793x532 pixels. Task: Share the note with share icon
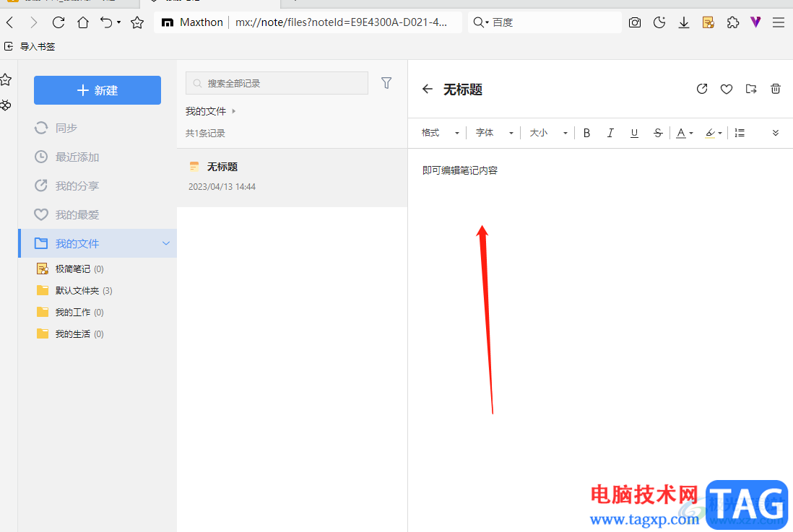[702, 89]
